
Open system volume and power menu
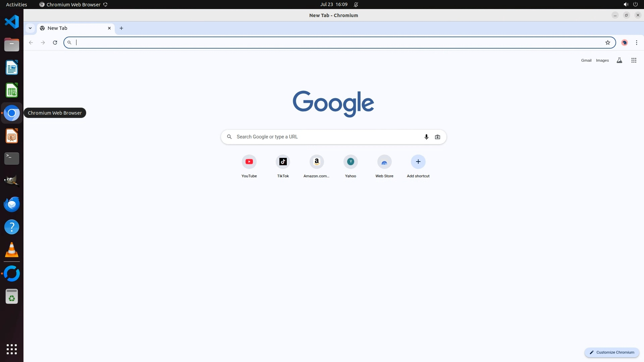click(630, 5)
